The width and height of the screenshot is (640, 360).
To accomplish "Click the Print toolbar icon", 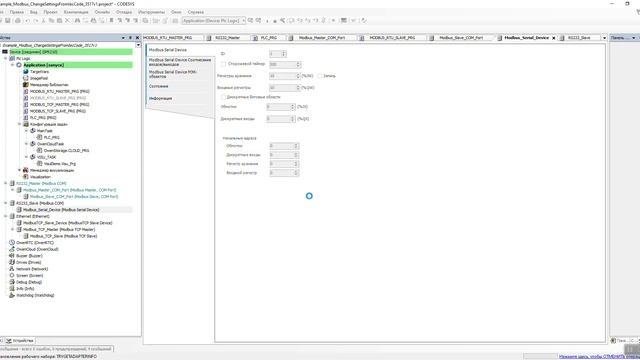I will click(x=18, y=20).
